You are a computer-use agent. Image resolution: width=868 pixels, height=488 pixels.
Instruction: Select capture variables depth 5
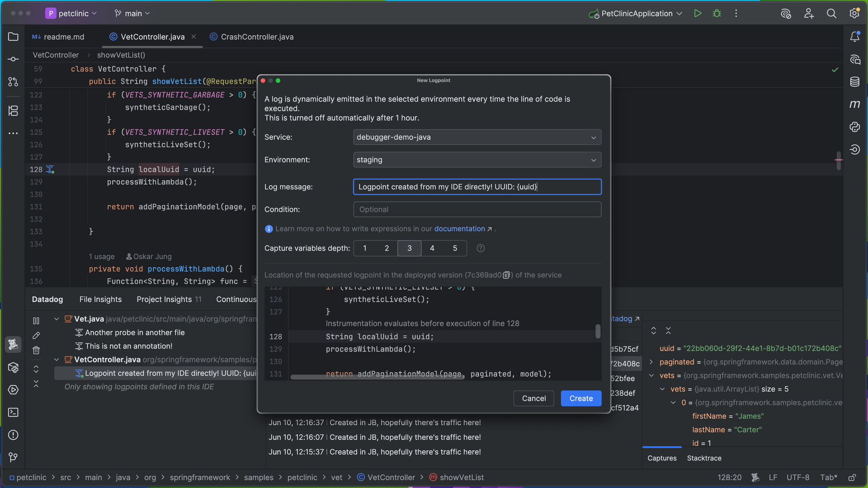click(x=455, y=248)
